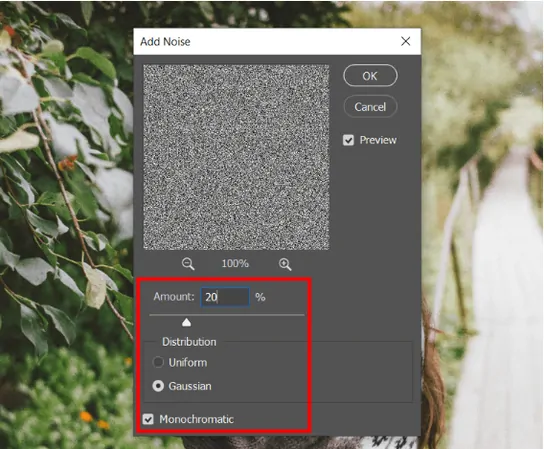Select Uniform distribution
Image resolution: width=544 pixels, height=449 pixels.
[x=158, y=363]
